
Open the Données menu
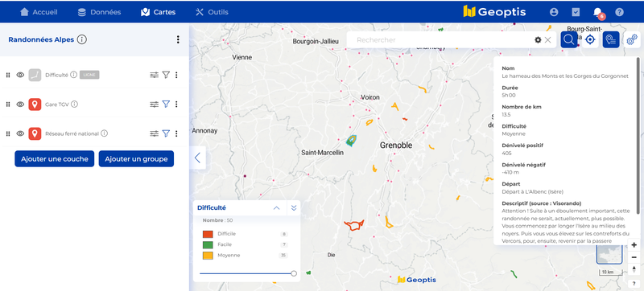click(99, 12)
